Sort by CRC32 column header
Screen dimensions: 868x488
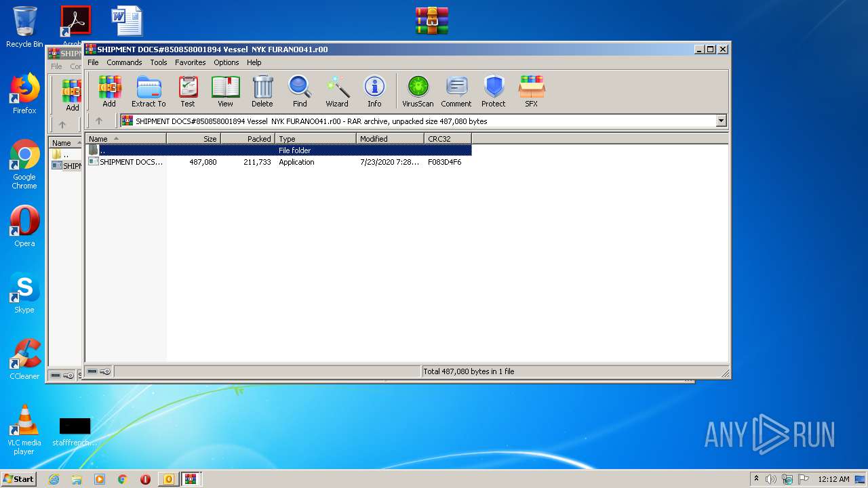448,139
